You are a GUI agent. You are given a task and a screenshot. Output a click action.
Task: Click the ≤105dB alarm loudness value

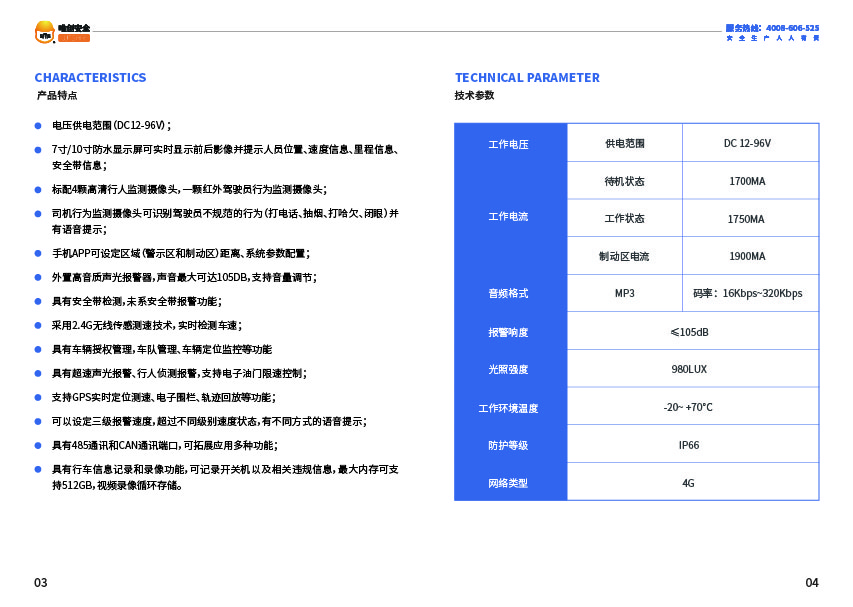(x=690, y=332)
